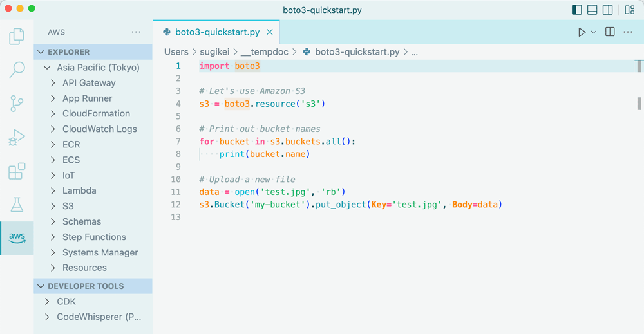
Task: Toggle the secondary side bar visibility
Action: pyautogui.click(x=607, y=10)
